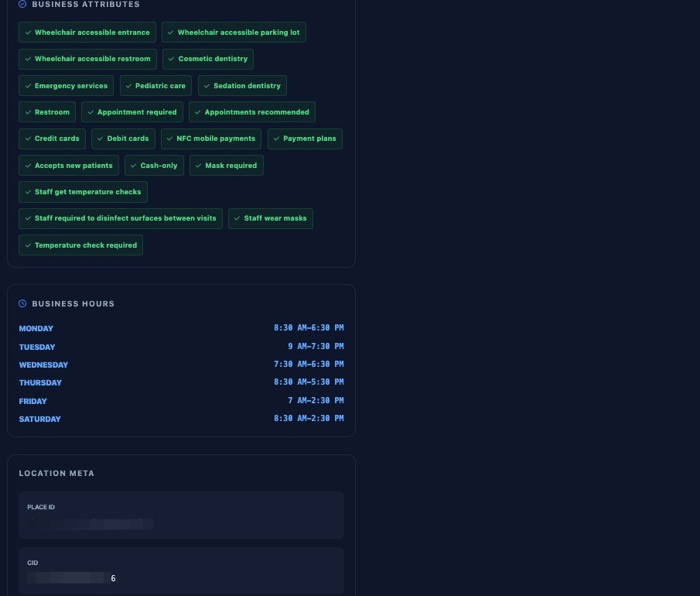
Task: Select Wheelchair accessible restroom tag
Action: pos(88,59)
